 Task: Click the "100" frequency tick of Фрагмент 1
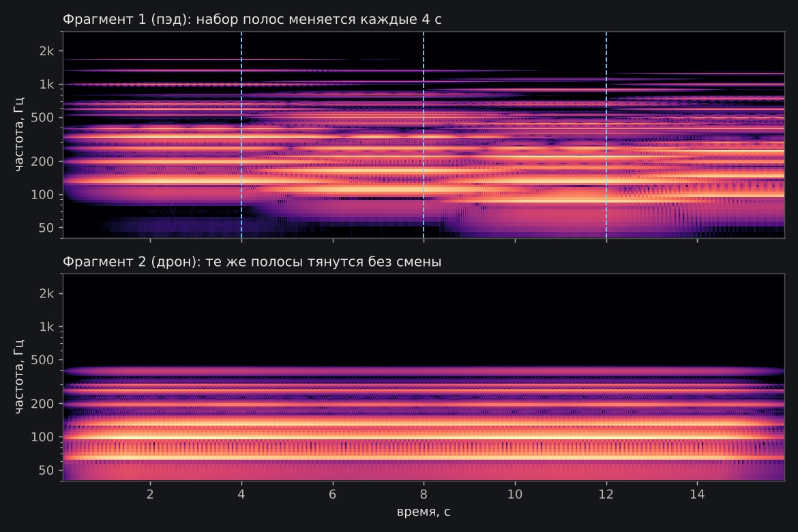[43, 194]
